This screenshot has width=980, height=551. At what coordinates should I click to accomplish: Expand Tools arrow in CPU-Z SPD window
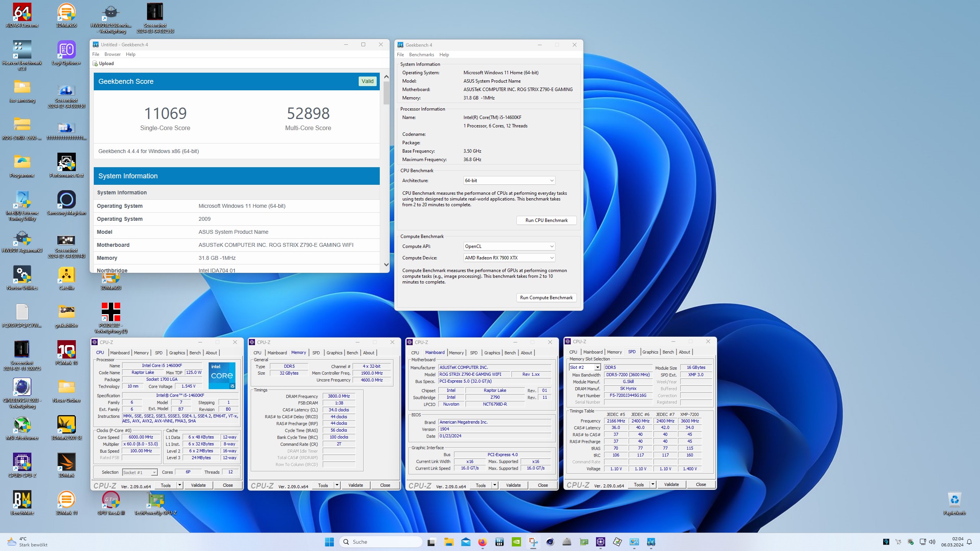653,484
